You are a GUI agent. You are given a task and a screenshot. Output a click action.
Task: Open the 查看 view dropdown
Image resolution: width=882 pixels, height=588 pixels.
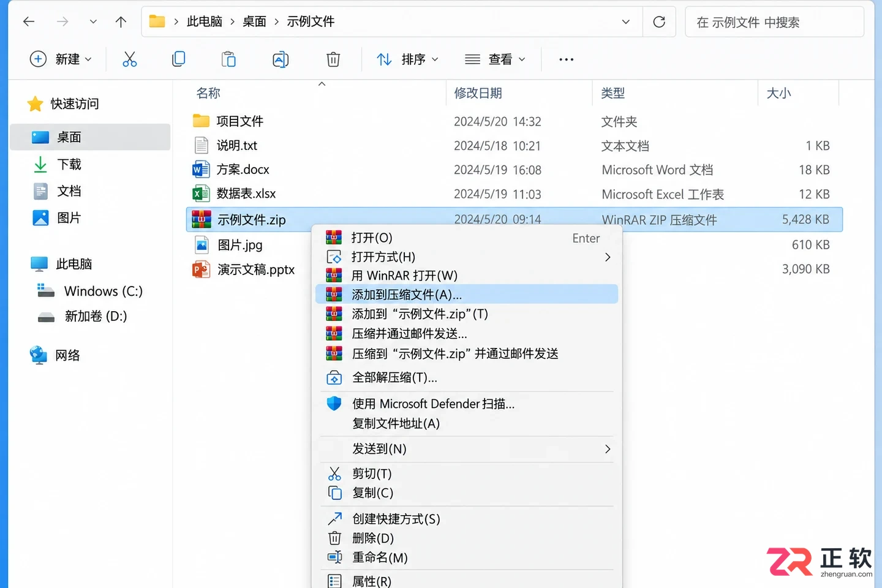pos(495,59)
